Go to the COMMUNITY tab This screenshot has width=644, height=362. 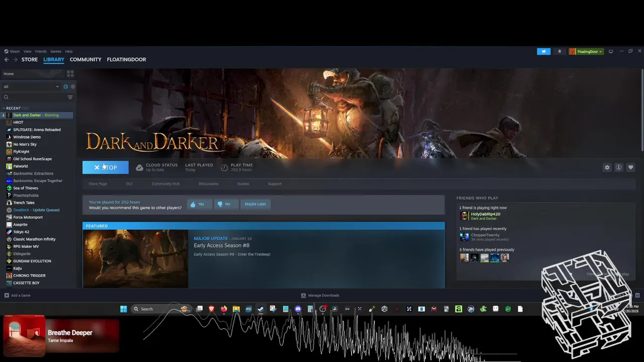click(86, 59)
